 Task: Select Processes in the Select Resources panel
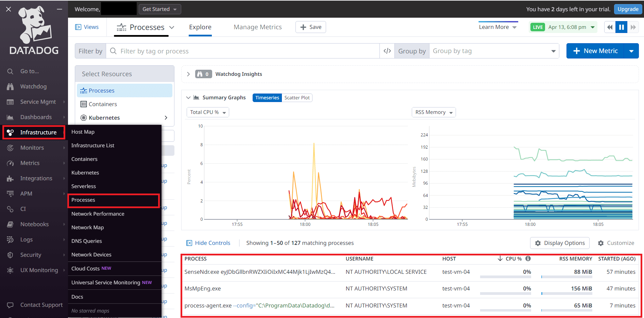click(x=124, y=90)
